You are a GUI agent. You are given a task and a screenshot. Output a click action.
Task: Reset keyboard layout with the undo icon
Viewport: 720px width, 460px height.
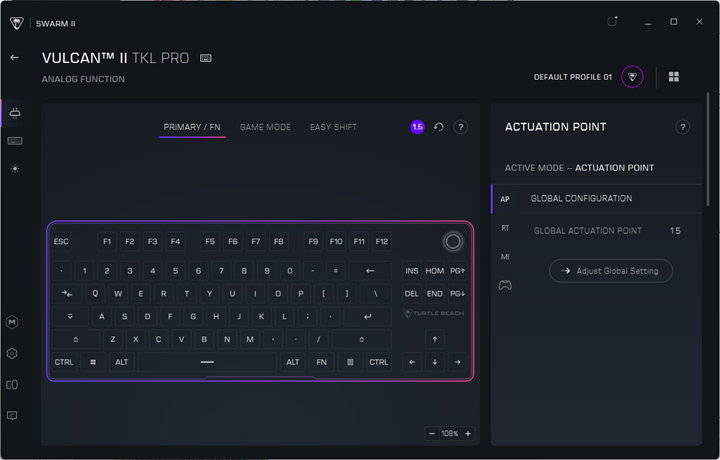[x=439, y=127]
